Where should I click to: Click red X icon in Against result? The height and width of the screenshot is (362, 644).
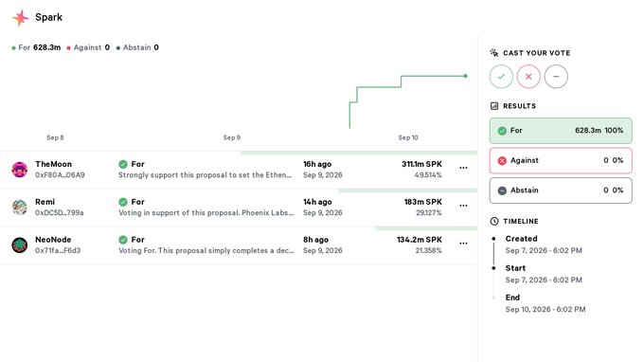(x=502, y=161)
